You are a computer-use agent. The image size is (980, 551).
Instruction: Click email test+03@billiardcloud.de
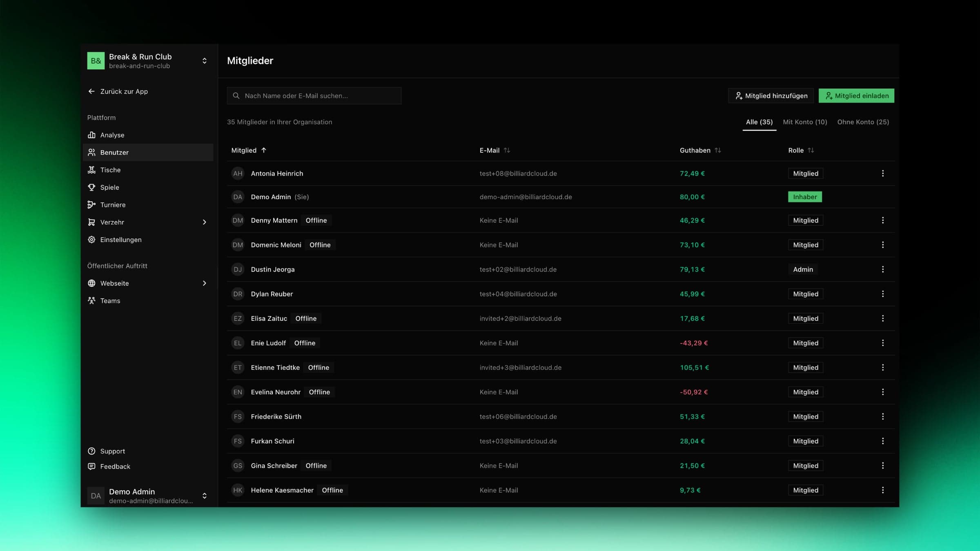click(x=518, y=441)
